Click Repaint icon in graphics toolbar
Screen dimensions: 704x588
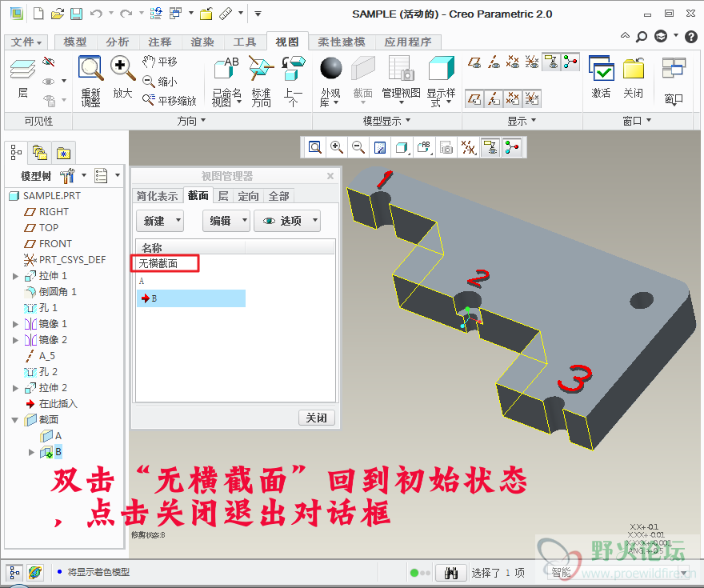coord(380,147)
